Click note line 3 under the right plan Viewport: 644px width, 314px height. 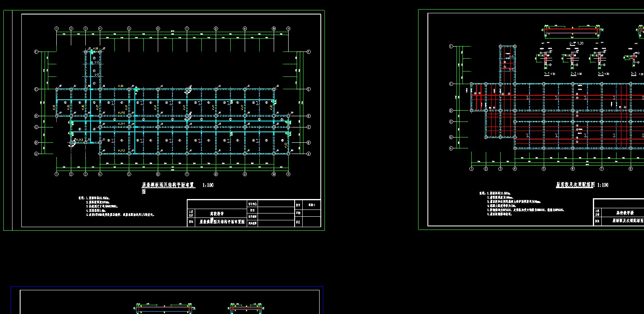(x=514, y=202)
